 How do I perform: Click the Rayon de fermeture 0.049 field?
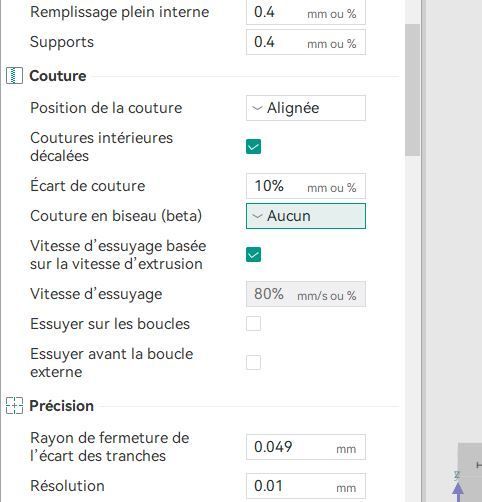pyautogui.click(x=306, y=447)
